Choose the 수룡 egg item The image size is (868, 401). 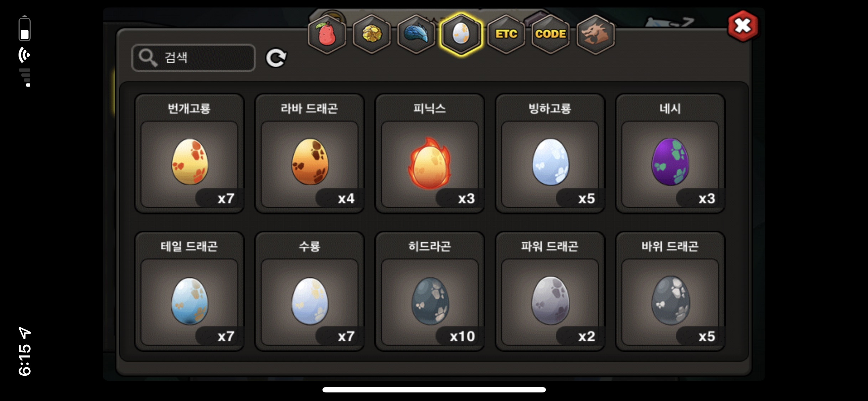pyautogui.click(x=310, y=292)
